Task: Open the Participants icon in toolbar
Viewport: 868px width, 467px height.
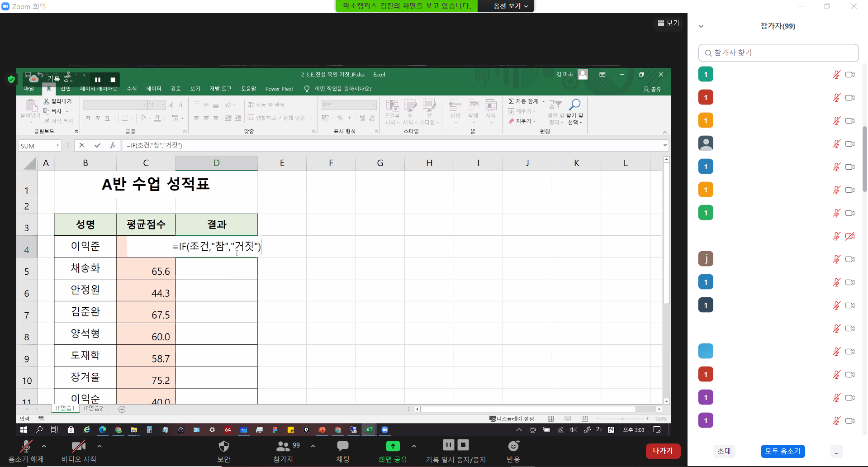Action: pyautogui.click(x=283, y=447)
